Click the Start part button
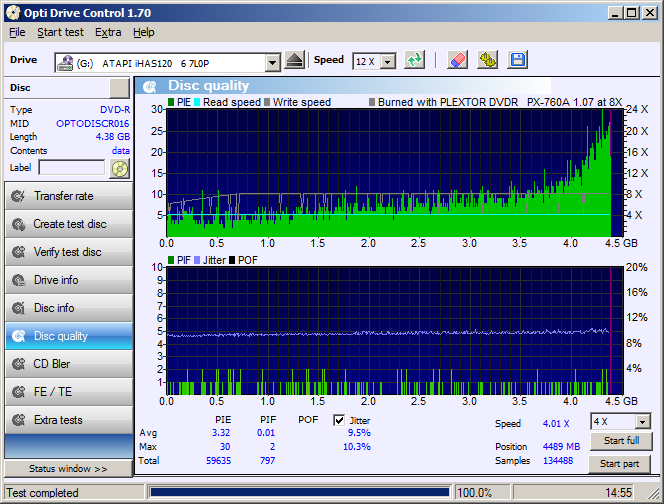 pyautogui.click(x=620, y=464)
